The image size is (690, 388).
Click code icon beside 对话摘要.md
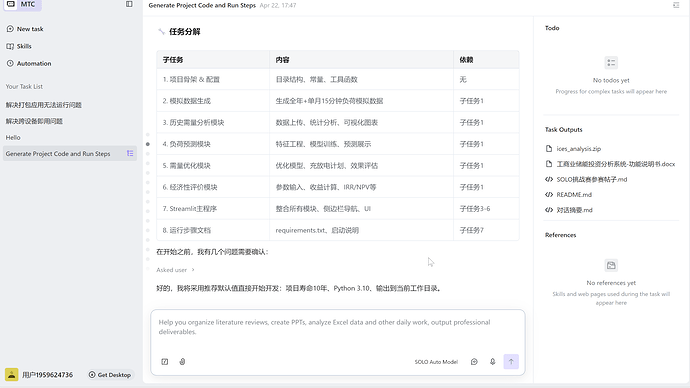[x=549, y=210]
